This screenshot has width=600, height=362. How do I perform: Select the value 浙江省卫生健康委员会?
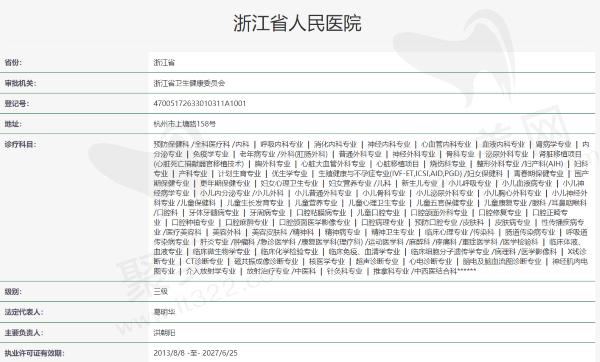tap(189, 83)
